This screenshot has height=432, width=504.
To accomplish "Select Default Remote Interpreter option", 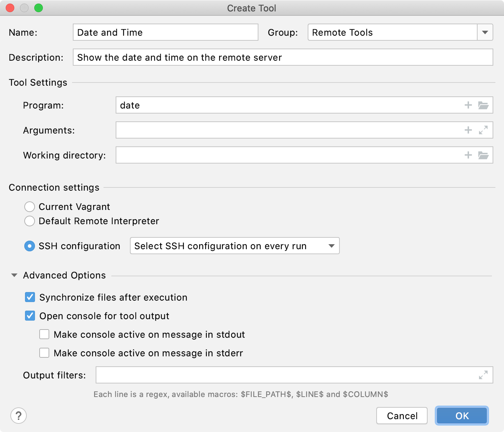I will (x=30, y=221).
